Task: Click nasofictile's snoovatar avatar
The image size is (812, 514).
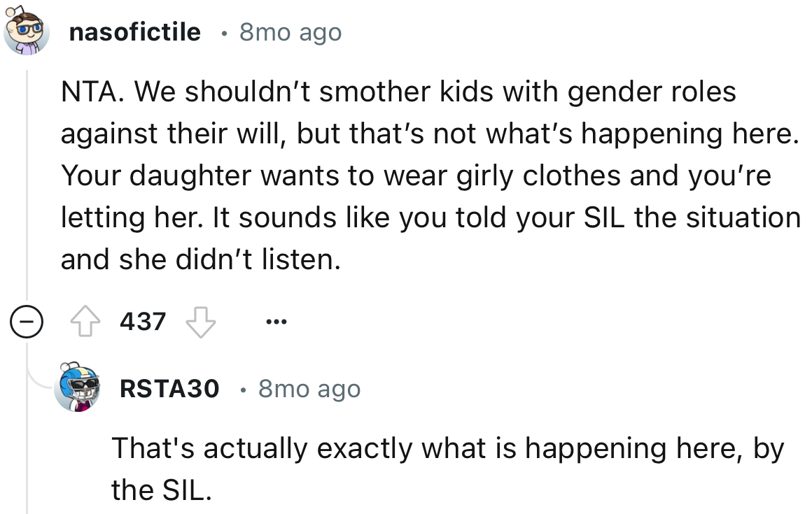Action: click(27, 27)
